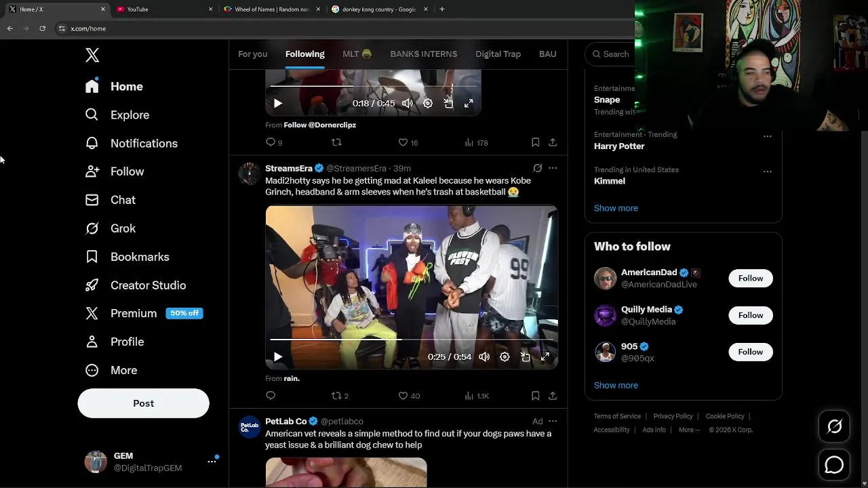Click the Search field
Viewport: 868px width, 488px height.
(610, 54)
